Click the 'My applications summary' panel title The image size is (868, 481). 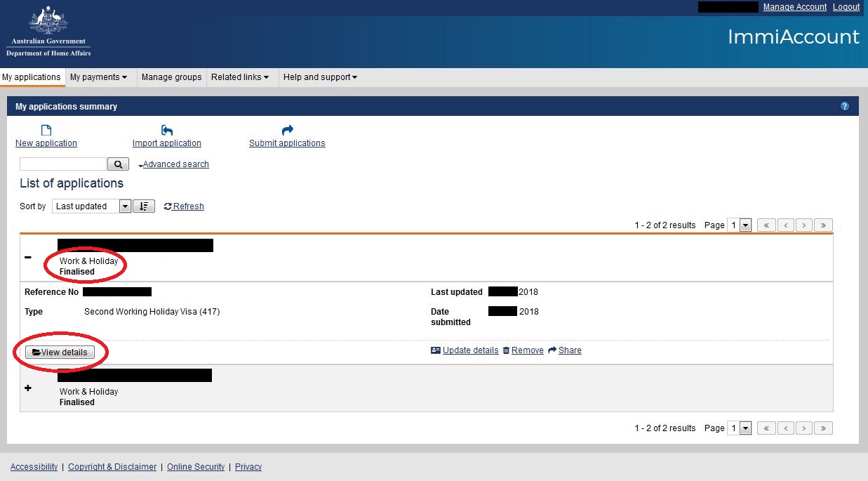[67, 107]
